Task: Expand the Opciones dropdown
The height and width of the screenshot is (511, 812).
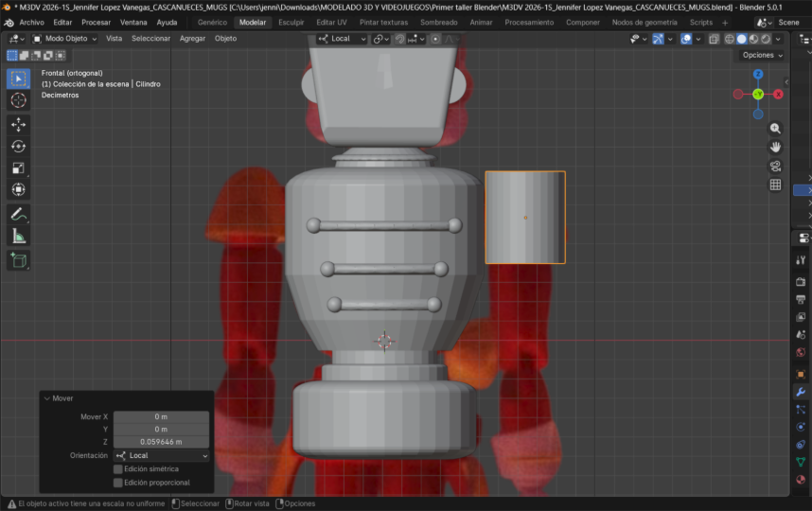Action: coord(762,55)
